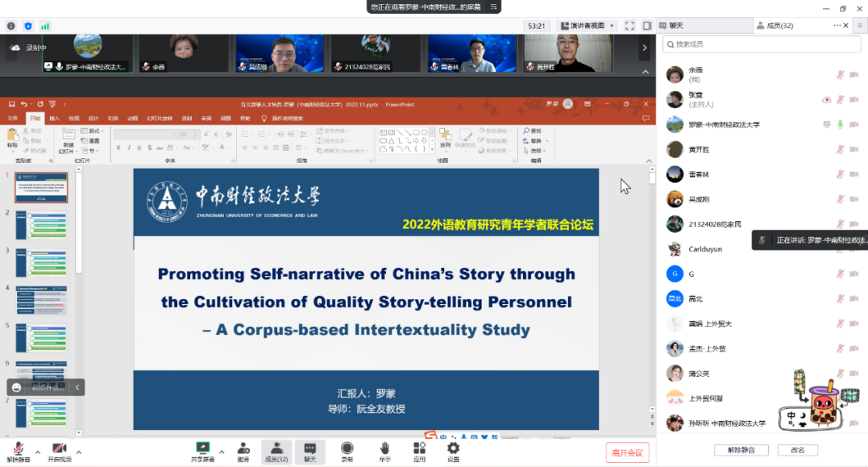Click the 改名 rename button
This screenshot has width=868, height=467.
[798, 450]
